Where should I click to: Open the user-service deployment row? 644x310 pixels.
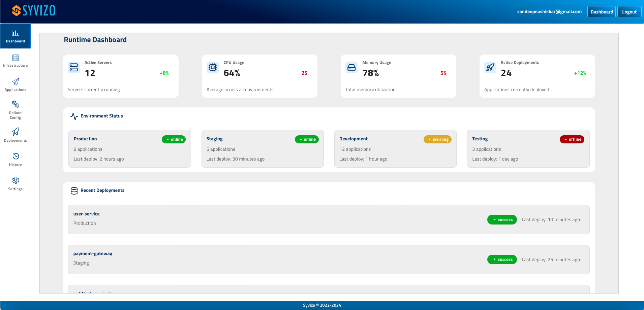pos(329,219)
